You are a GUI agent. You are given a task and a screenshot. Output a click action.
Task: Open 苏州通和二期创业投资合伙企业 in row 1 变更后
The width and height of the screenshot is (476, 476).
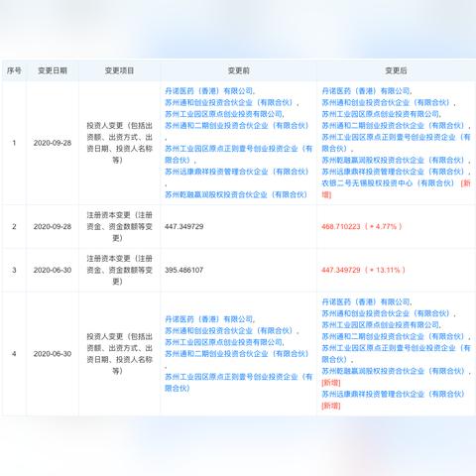tap(393, 126)
